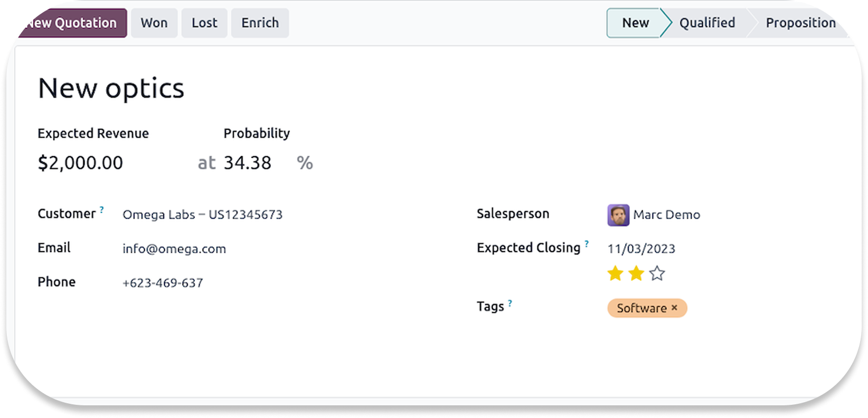Click the second priority star
This screenshot has height=418, width=868.
[636, 273]
